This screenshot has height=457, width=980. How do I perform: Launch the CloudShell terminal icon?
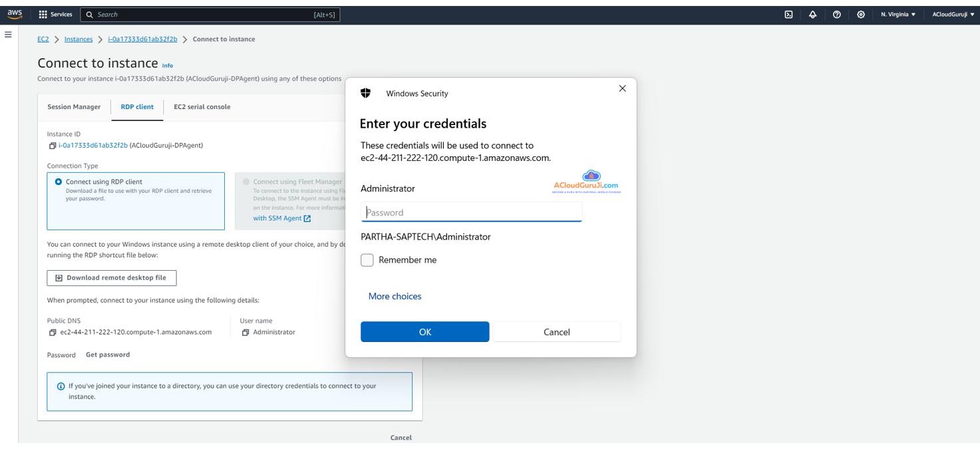pos(788,15)
